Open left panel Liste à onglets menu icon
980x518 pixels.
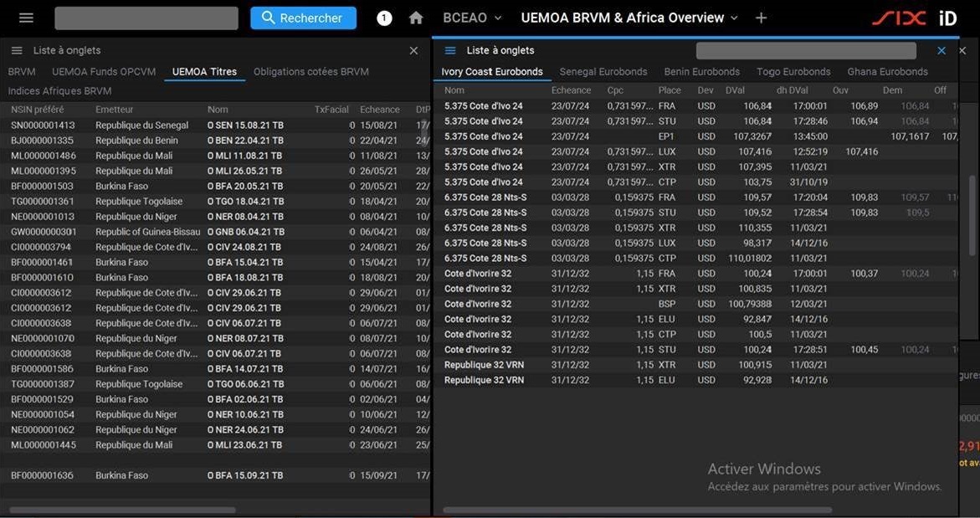pos(17,50)
